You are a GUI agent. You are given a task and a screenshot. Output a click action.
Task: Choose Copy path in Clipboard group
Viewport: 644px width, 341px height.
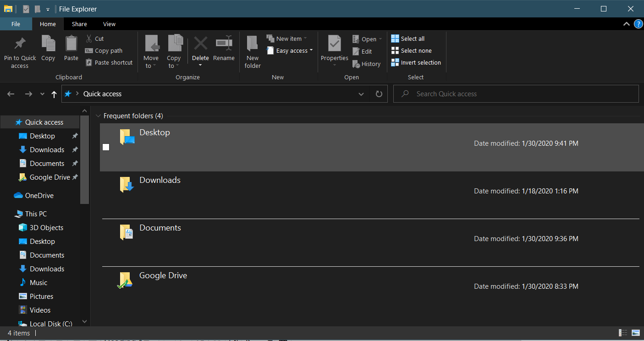coord(104,51)
